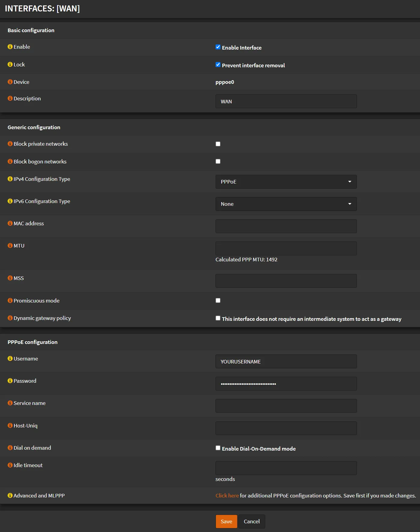Focus the Description field containing WAN
The height and width of the screenshot is (532, 420).
click(286, 102)
